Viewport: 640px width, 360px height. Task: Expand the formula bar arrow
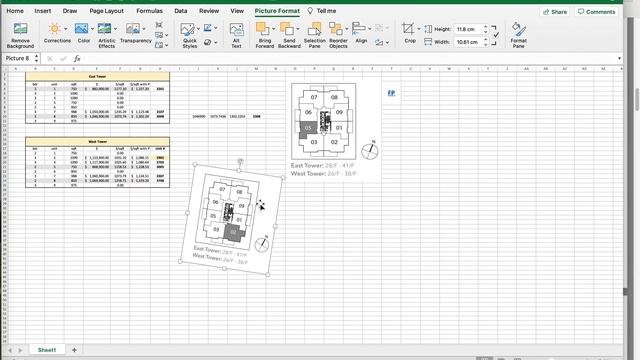[x=619, y=59]
